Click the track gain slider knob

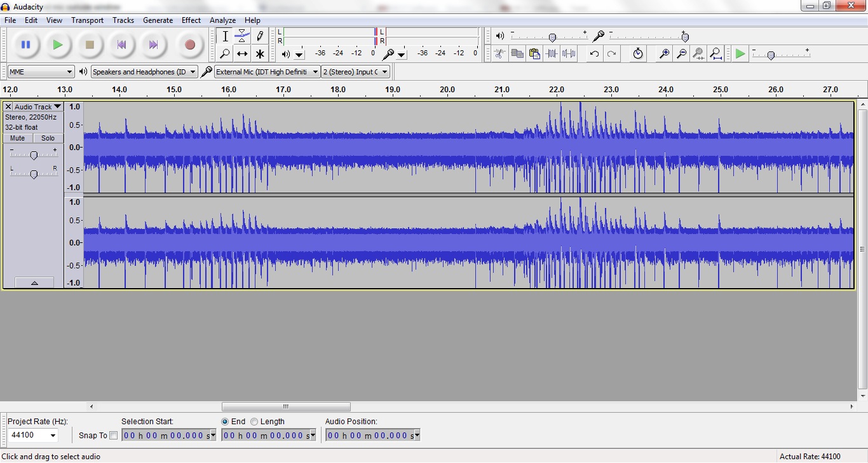point(34,155)
